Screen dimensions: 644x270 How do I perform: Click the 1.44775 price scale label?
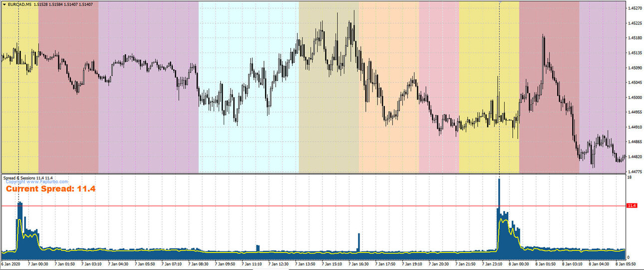635,171
